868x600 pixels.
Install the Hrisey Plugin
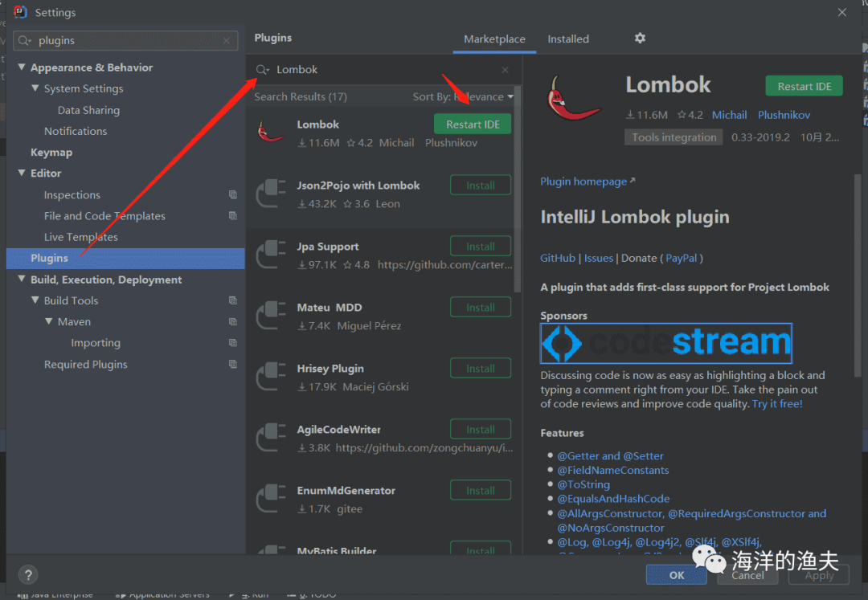(x=481, y=369)
